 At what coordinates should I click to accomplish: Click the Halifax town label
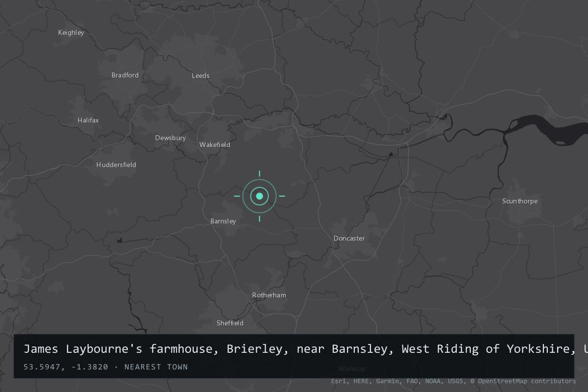pos(88,121)
